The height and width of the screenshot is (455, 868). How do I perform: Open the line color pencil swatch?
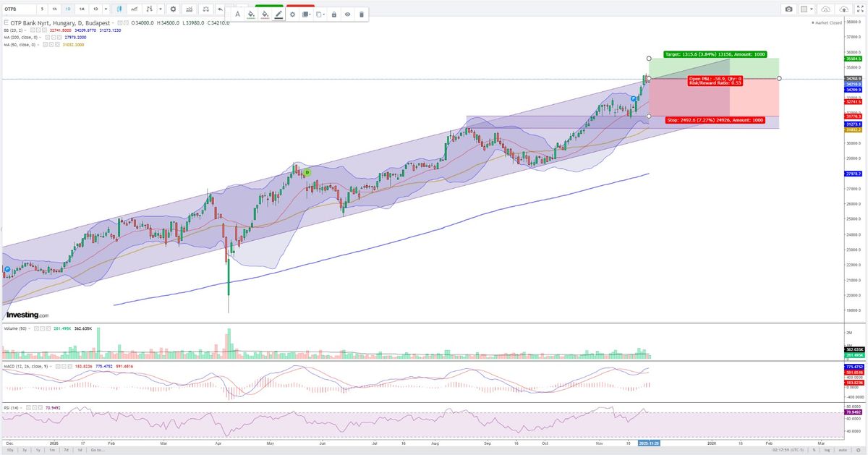[278, 14]
